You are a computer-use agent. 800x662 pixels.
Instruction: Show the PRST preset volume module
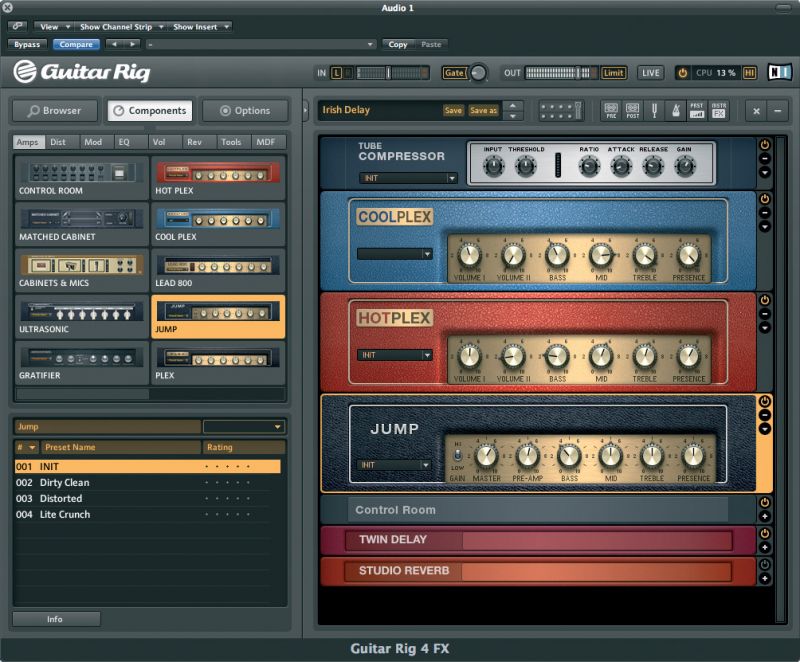[697, 110]
